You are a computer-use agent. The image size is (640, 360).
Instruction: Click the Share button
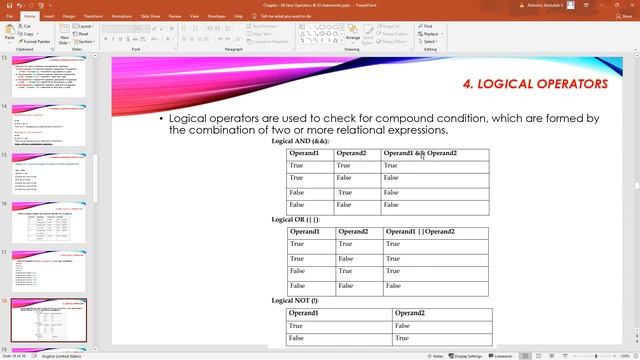tap(624, 16)
